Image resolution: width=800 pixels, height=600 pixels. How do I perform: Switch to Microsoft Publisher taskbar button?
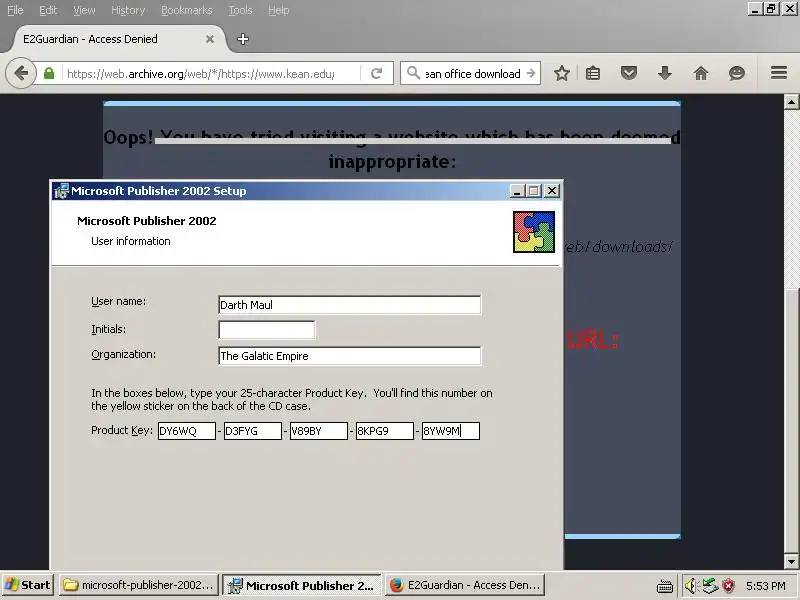302,585
